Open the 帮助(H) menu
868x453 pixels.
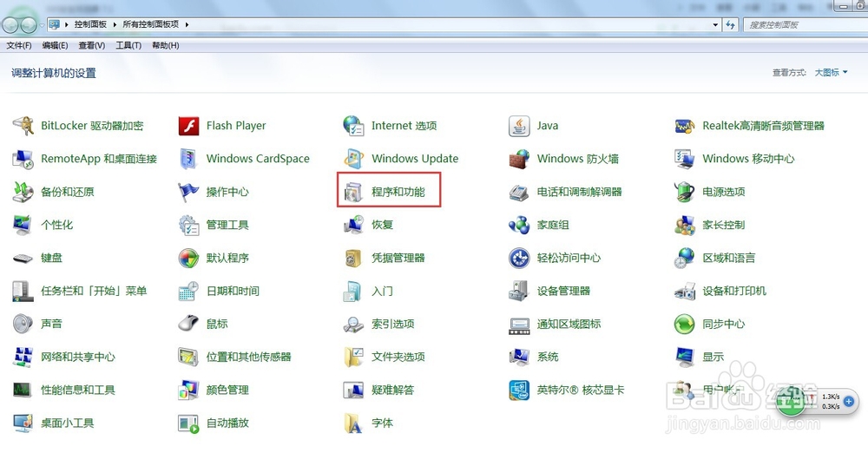coord(165,45)
